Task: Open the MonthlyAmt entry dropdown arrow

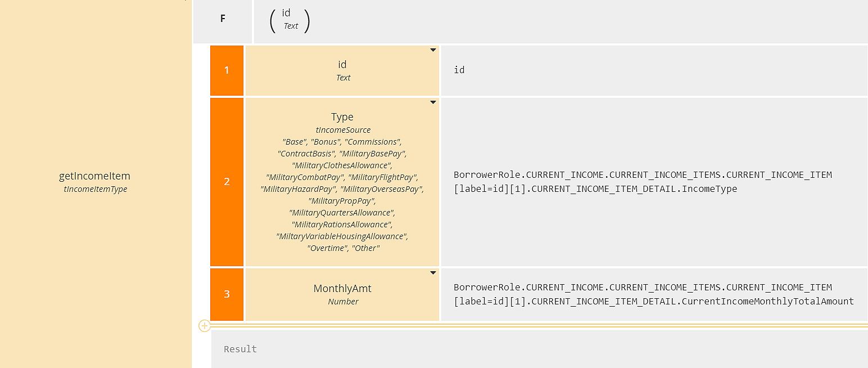Action: (x=433, y=273)
